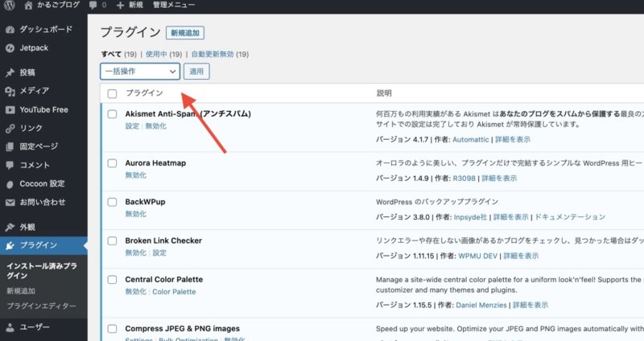Click the プラグイン plug icon in sidebar
This screenshot has height=341, width=644.
[x=10, y=245]
